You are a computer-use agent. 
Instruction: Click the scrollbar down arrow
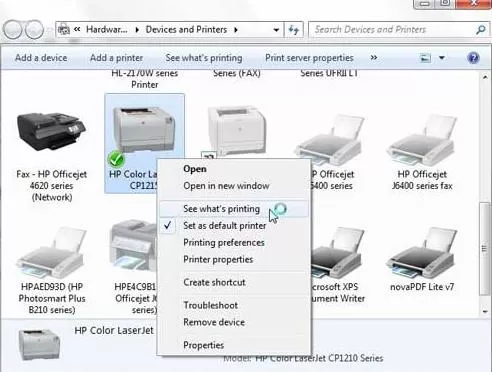[x=485, y=311]
